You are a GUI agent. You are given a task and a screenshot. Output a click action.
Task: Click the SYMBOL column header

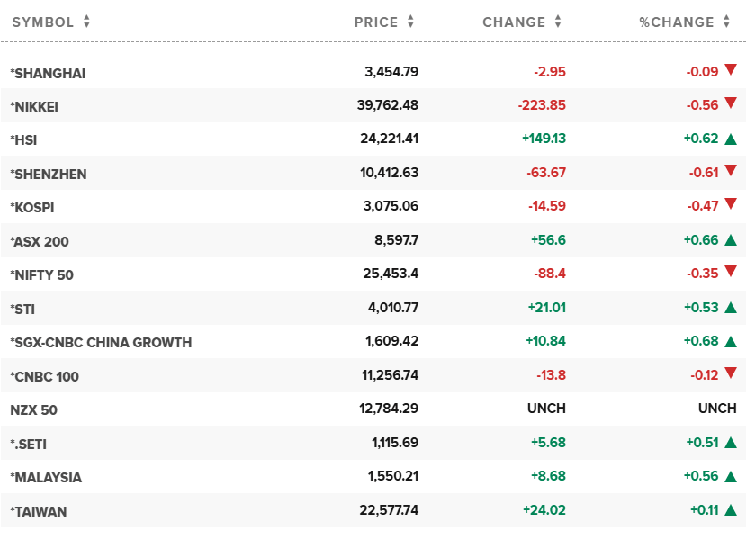point(43,22)
